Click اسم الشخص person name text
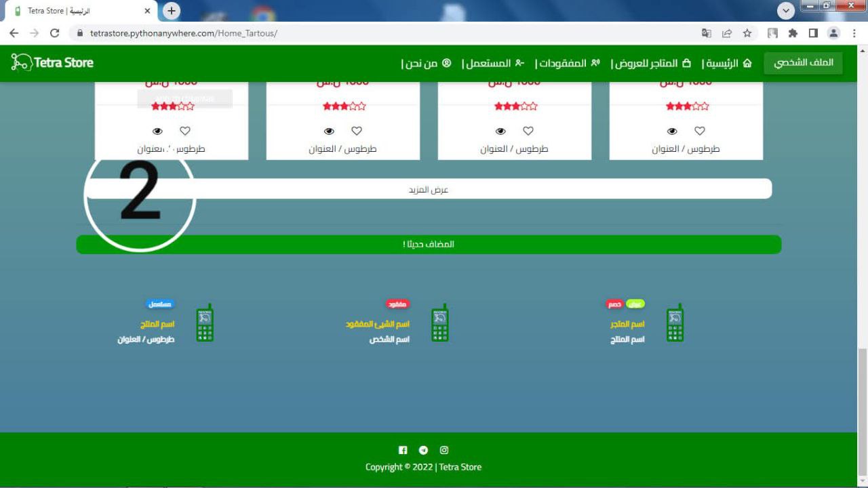The height and width of the screenshot is (488, 868). click(390, 339)
